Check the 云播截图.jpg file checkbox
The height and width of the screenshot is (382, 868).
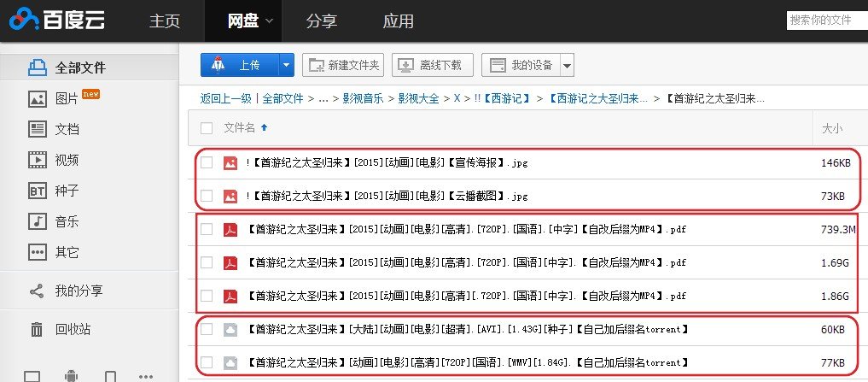click(x=207, y=196)
